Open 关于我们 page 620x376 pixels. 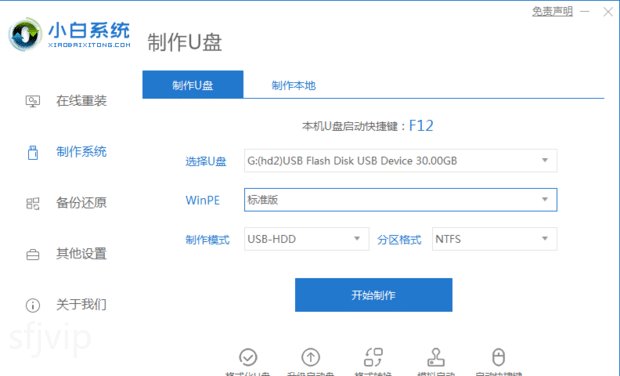point(81,305)
